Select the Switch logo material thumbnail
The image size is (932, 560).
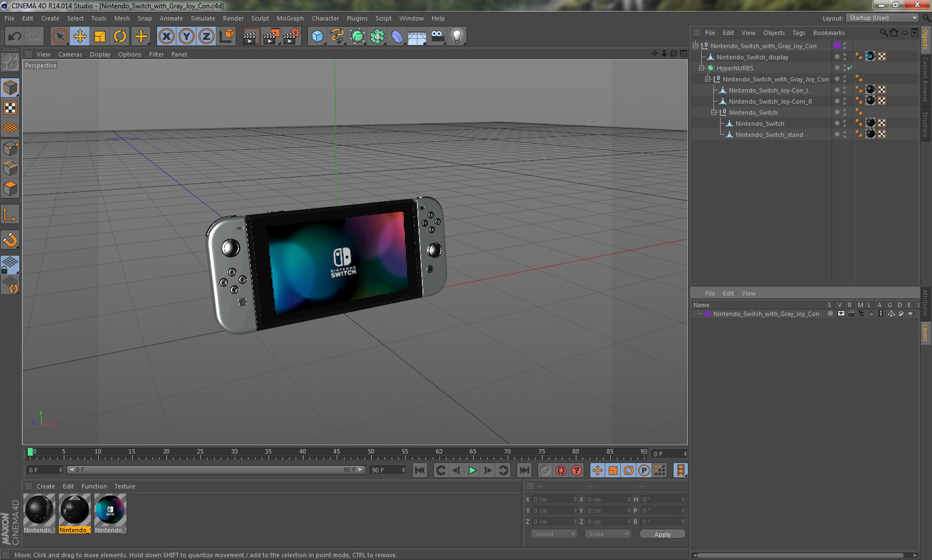pos(110,510)
